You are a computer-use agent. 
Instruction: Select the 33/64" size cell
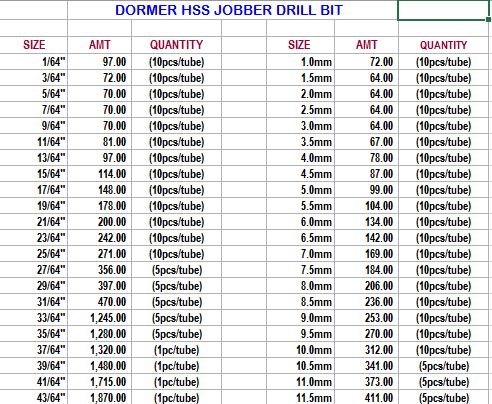pyautogui.click(x=34, y=318)
